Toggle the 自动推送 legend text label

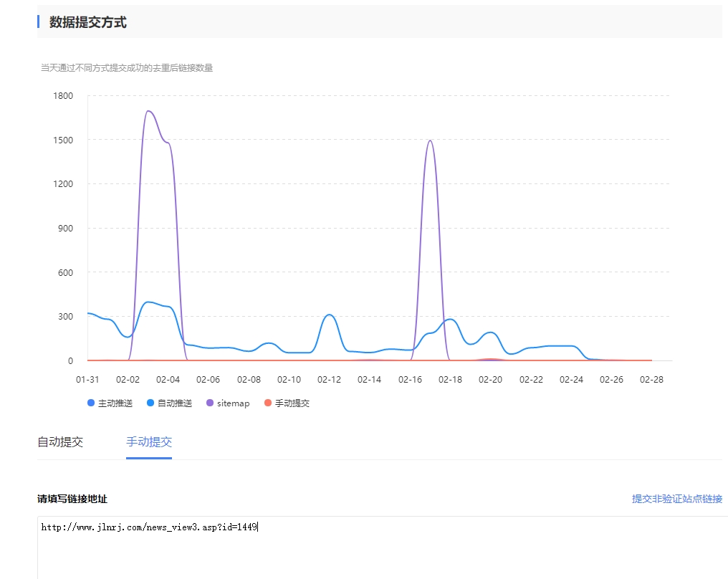point(175,403)
